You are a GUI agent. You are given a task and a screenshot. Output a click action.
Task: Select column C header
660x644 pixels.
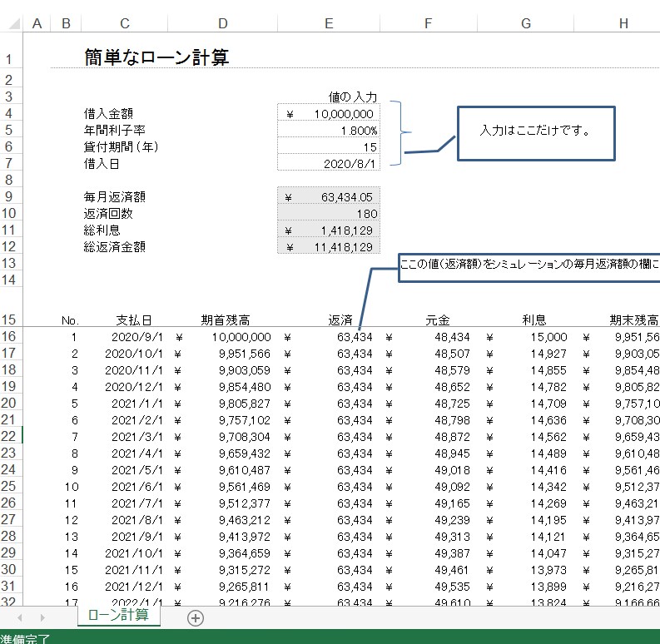[125, 23]
